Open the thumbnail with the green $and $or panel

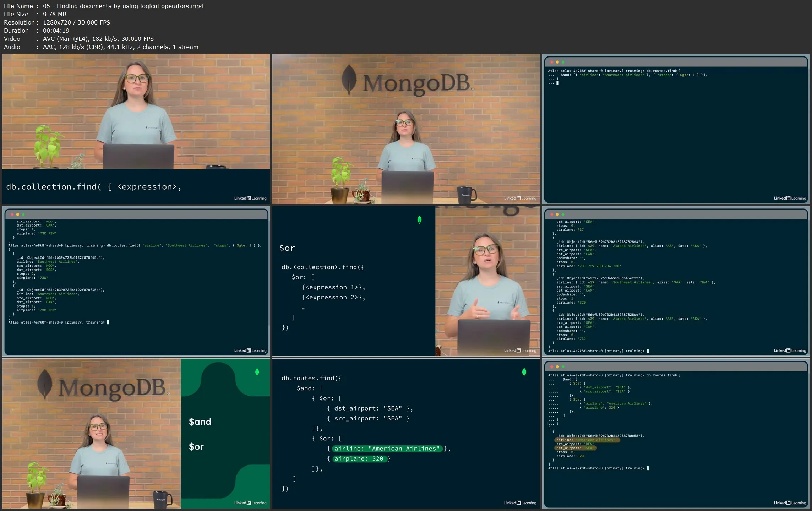coord(136,434)
